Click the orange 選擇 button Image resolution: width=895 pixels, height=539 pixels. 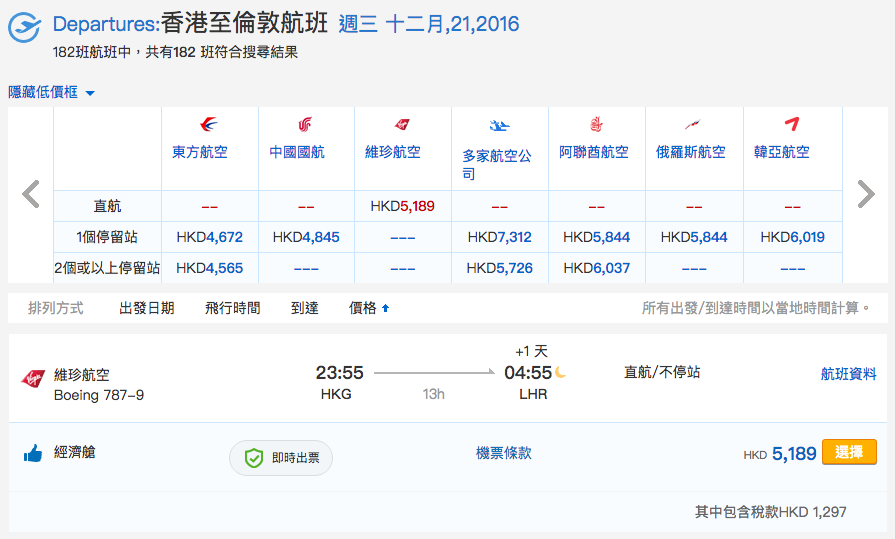pos(849,452)
